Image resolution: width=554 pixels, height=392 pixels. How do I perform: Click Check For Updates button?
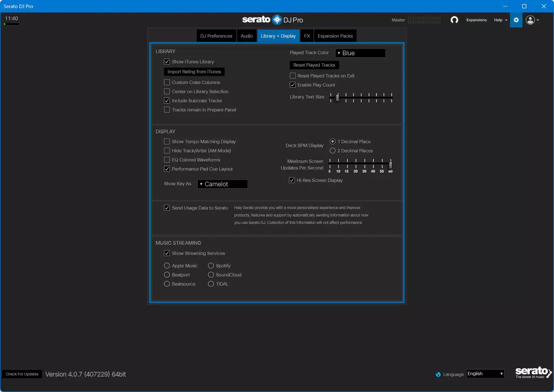pyautogui.click(x=22, y=374)
